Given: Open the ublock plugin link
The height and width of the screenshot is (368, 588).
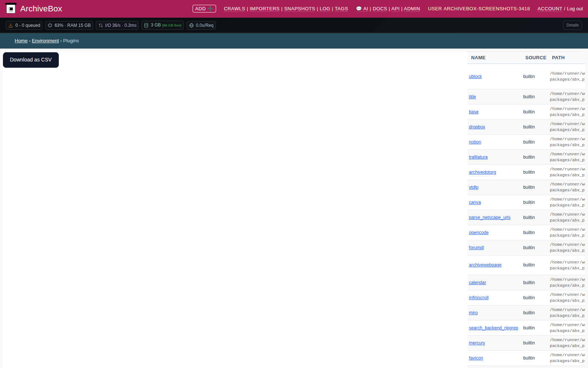Looking at the screenshot, I should pyautogui.click(x=475, y=77).
